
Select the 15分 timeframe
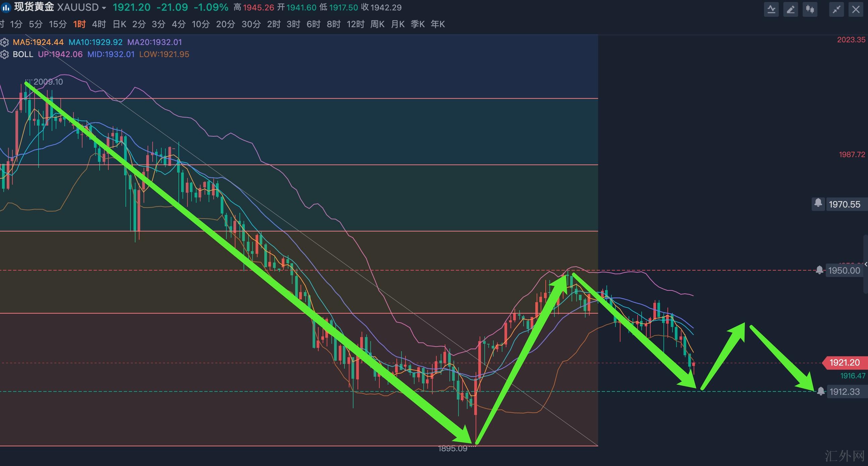click(x=58, y=24)
